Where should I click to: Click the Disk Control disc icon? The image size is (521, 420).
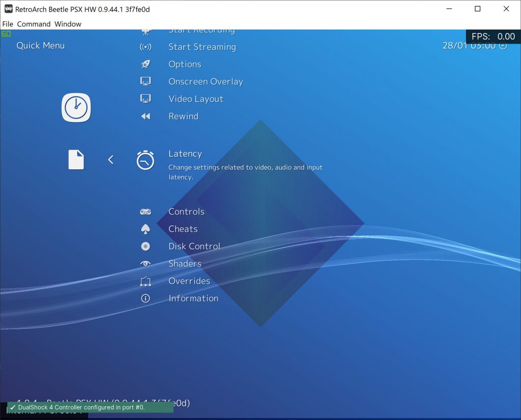coord(146,246)
